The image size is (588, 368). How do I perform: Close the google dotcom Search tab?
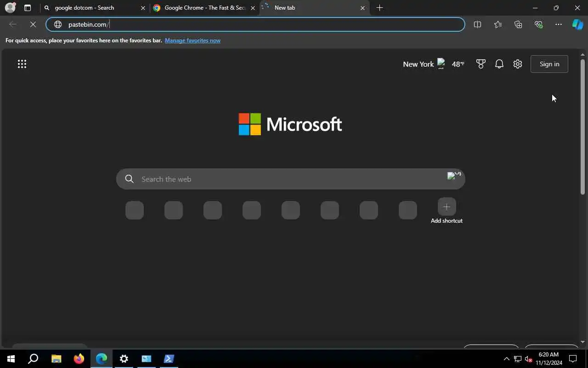143,8
